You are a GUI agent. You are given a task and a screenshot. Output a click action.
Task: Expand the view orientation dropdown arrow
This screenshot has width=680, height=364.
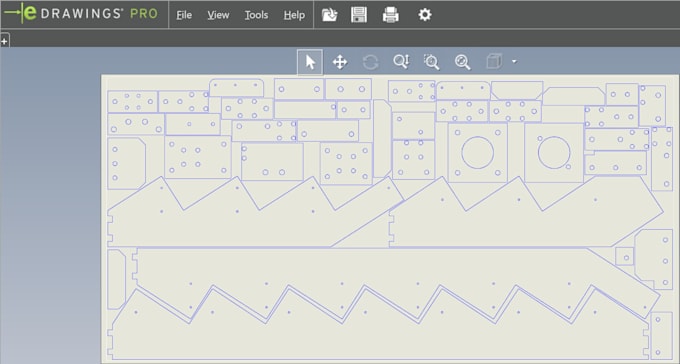(514, 62)
